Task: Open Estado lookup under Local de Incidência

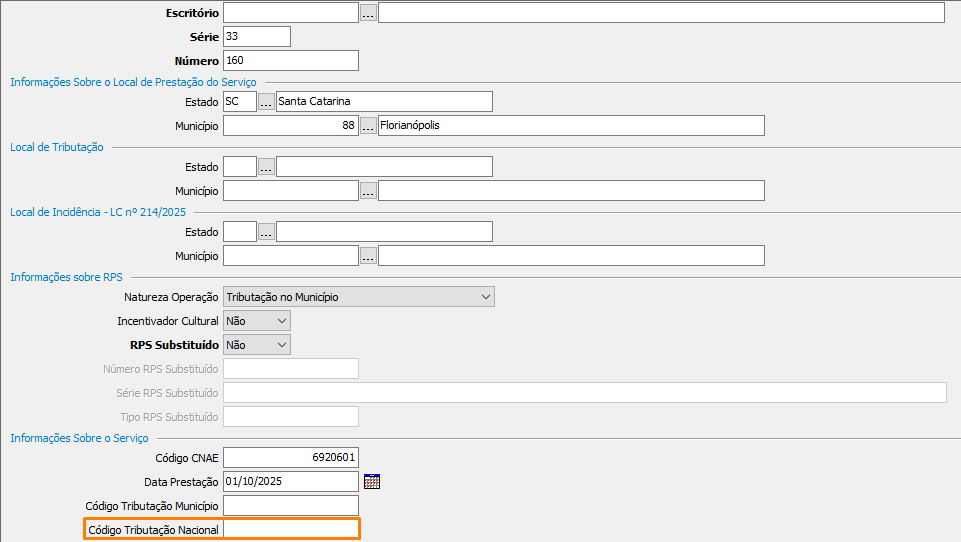Action: click(266, 232)
